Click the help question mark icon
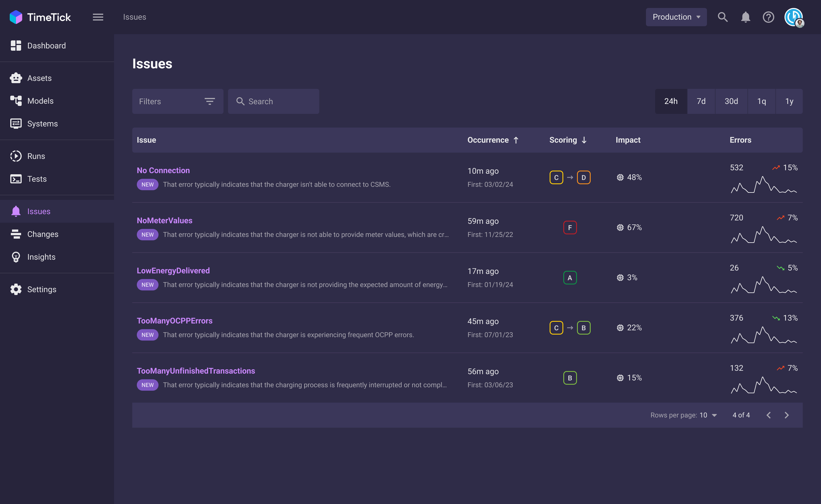821x504 pixels. (768, 17)
